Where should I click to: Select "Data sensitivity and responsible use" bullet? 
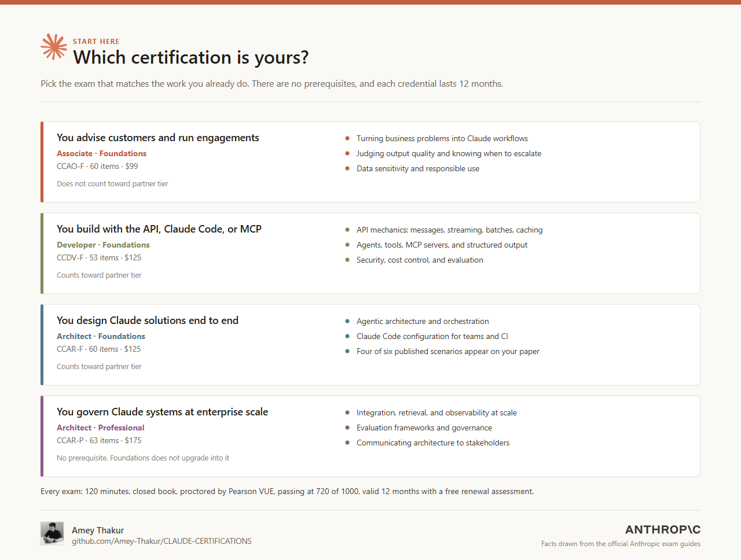418,169
